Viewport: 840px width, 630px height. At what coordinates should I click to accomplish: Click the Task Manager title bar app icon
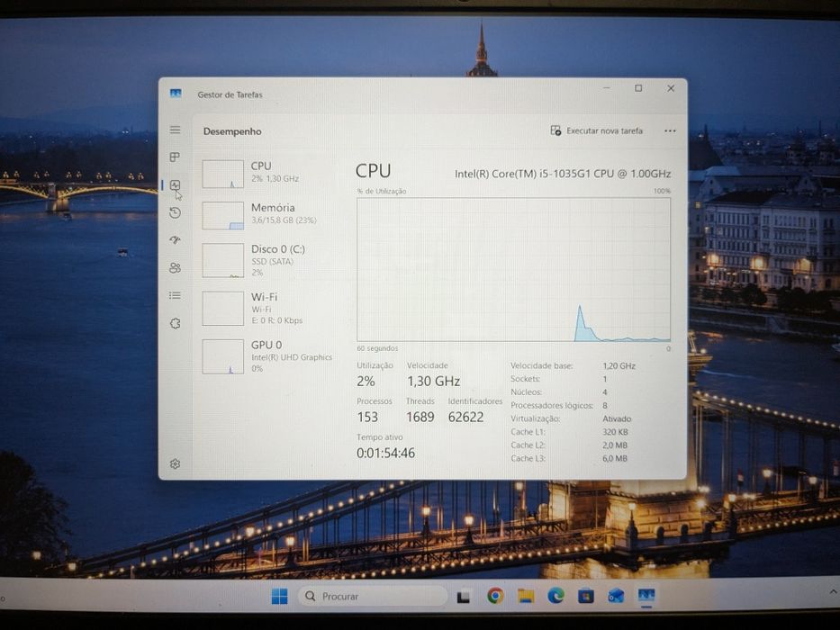pyautogui.click(x=176, y=94)
